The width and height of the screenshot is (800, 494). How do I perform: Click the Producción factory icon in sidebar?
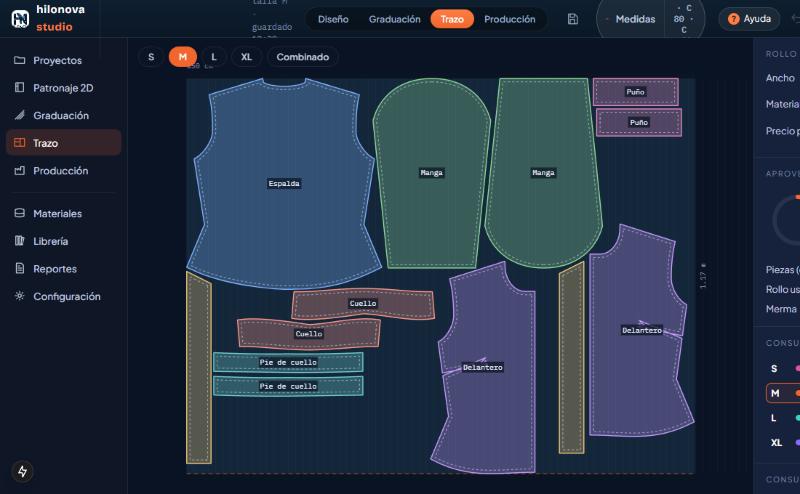click(19, 170)
